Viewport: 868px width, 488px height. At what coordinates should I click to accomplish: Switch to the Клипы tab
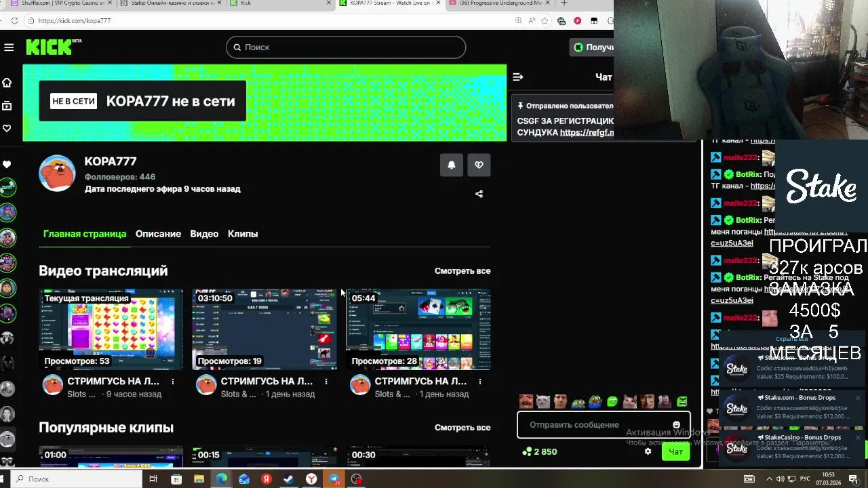(243, 234)
